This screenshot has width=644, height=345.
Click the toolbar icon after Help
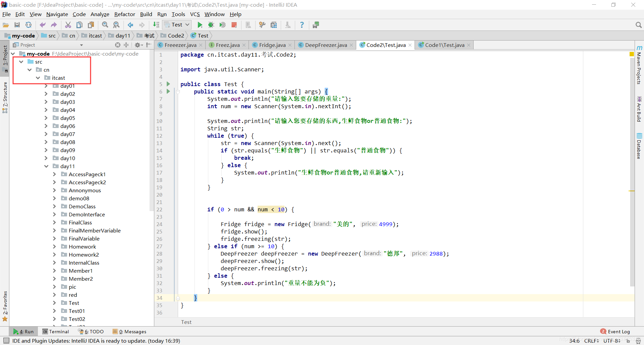click(x=316, y=25)
